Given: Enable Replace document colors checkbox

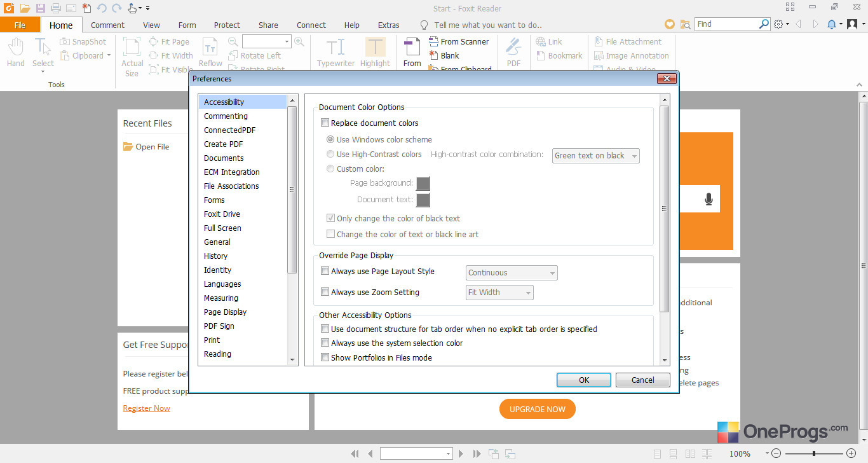Looking at the screenshot, I should [x=325, y=123].
